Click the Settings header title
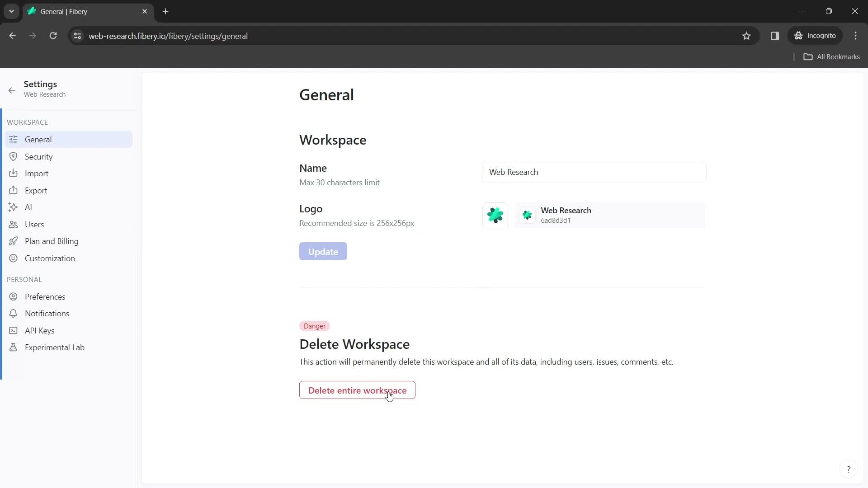The image size is (868, 488). coord(40,84)
